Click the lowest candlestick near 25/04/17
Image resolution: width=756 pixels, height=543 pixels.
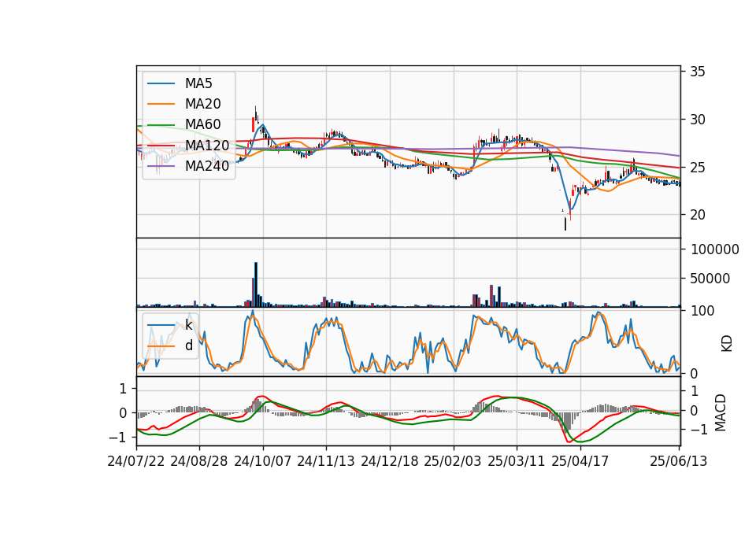[x=565, y=223]
